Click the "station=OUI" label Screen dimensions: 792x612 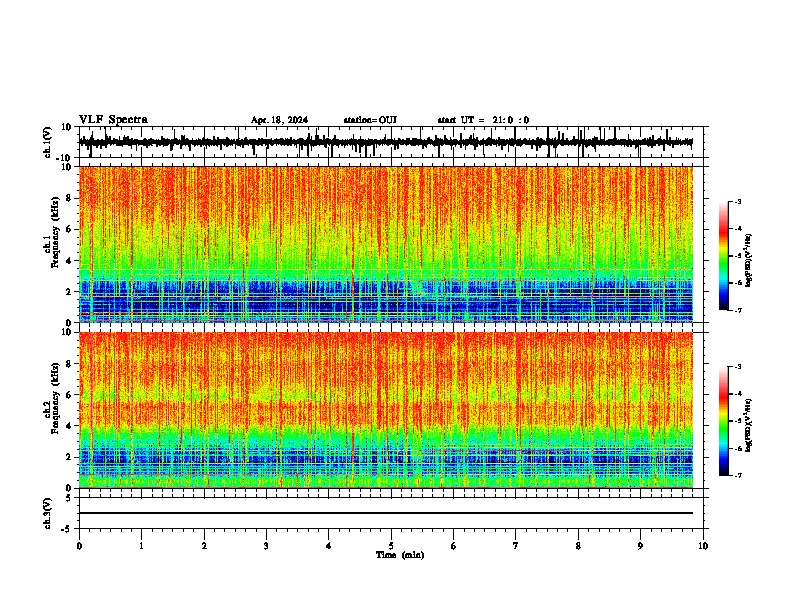click(x=370, y=120)
